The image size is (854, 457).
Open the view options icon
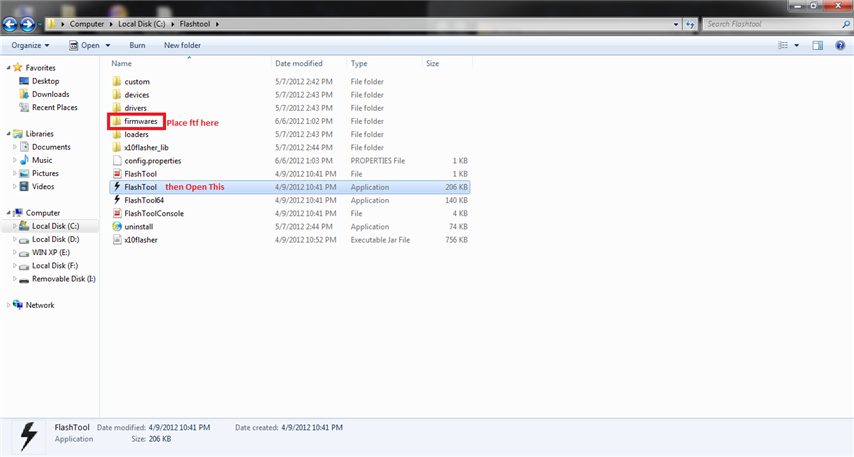pyautogui.click(x=783, y=45)
